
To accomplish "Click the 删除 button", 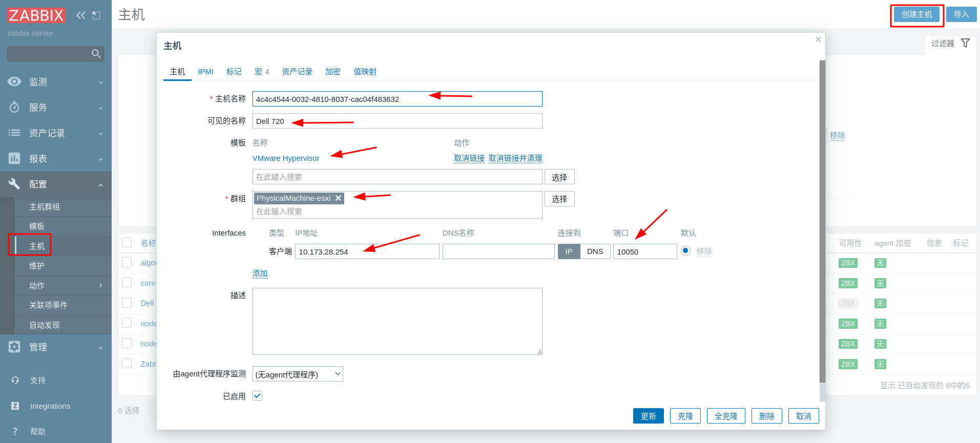I will click(766, 416).
